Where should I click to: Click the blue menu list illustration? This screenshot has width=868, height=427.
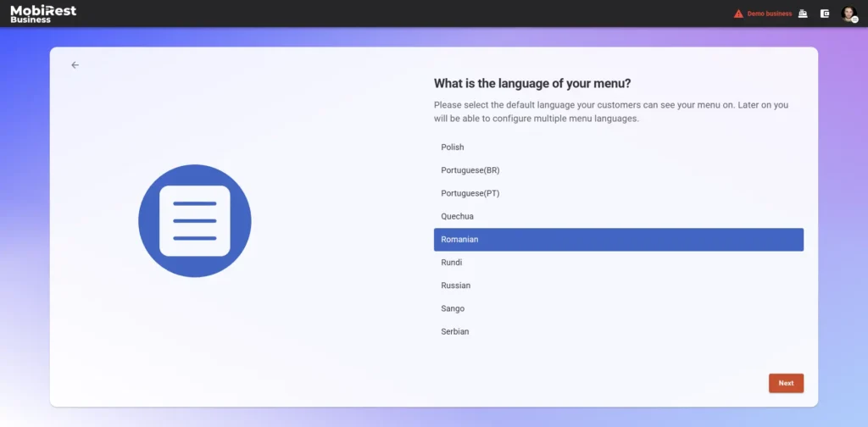(x=195, y=221)
